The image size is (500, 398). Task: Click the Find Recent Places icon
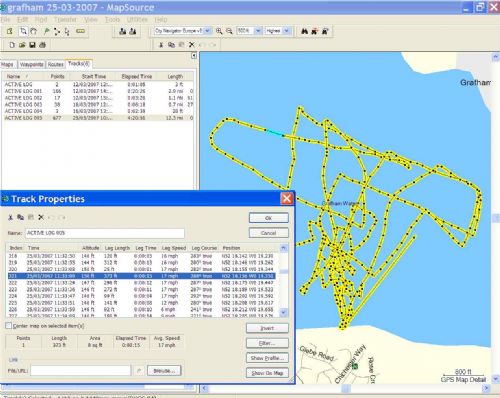[325, 31]
